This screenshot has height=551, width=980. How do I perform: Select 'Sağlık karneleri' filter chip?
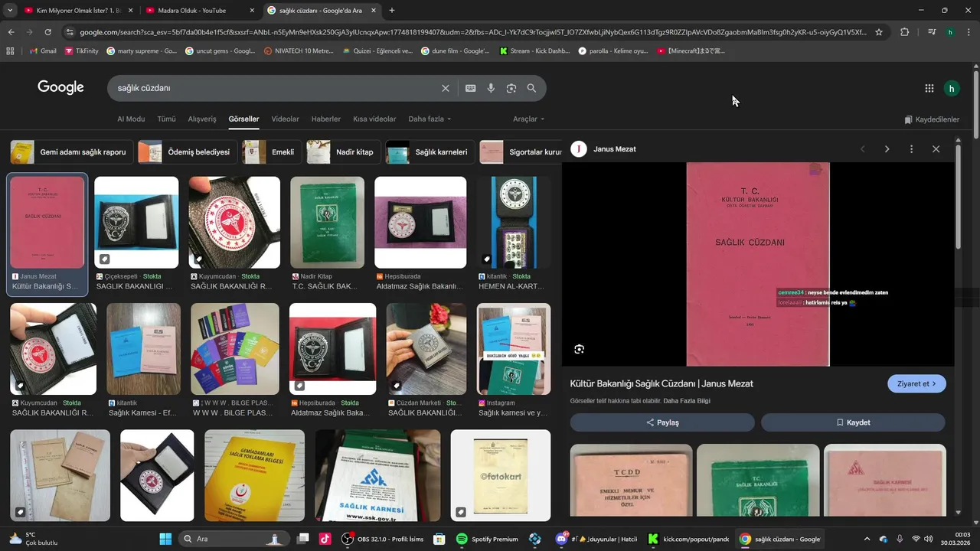[430, 152]
